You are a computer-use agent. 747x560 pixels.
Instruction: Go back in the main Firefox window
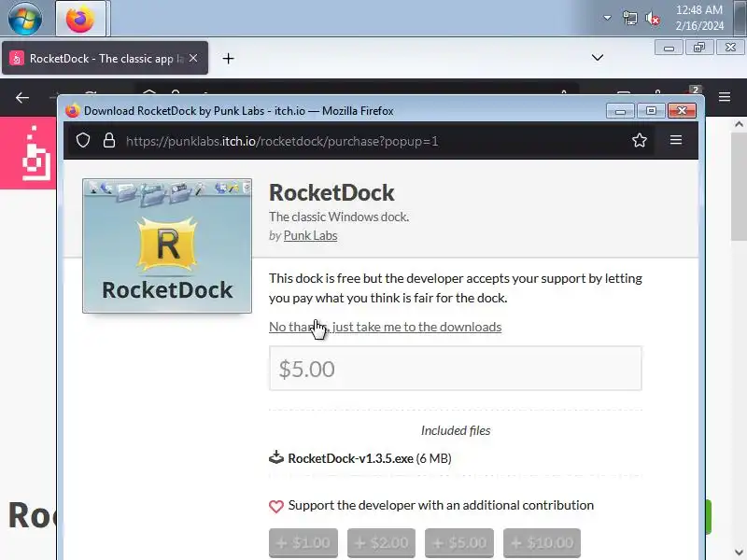(22, 98)
